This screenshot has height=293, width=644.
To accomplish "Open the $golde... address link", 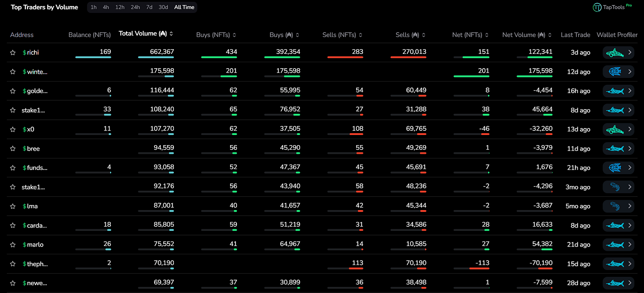I will coord(35,91).
